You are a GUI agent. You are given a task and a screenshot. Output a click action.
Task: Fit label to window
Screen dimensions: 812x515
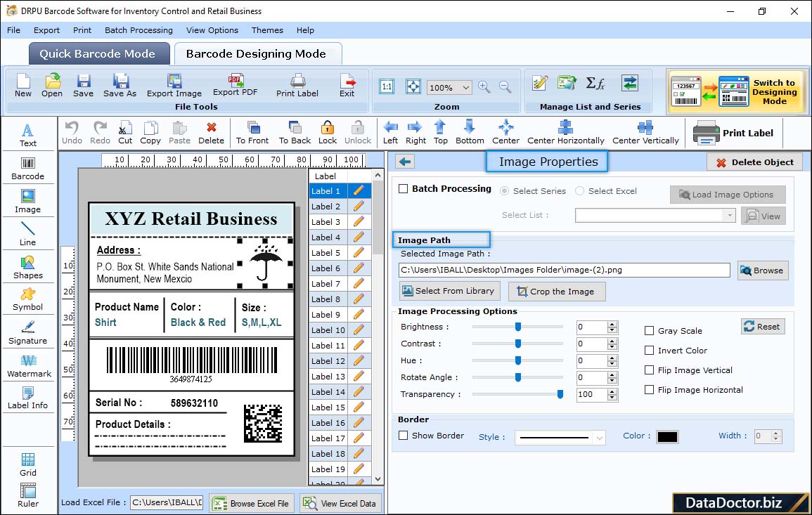(413, 86)
